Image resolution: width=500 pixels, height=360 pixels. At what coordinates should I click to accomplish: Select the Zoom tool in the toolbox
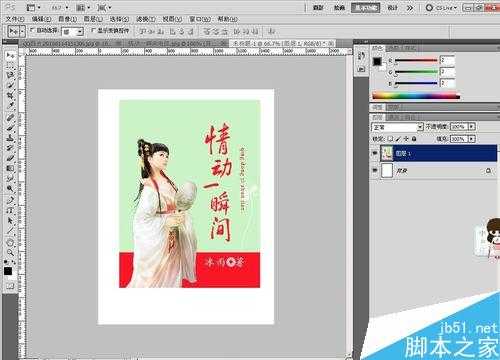10,252
